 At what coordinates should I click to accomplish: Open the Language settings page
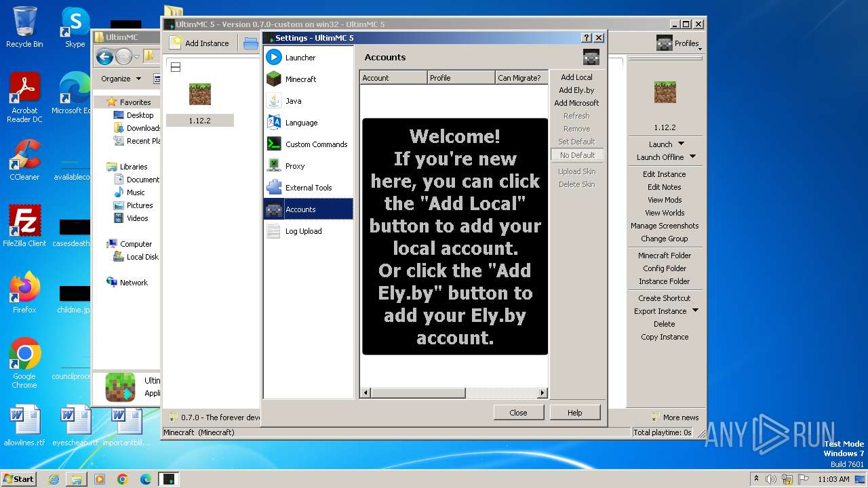[x=309, y=123]
